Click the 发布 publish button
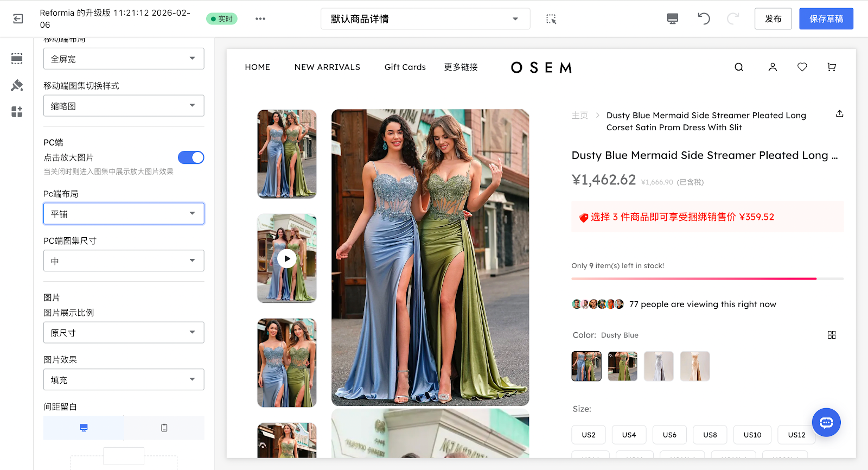Image resolution: width=868 pixels, height=470 pixels. coord(773,19)
